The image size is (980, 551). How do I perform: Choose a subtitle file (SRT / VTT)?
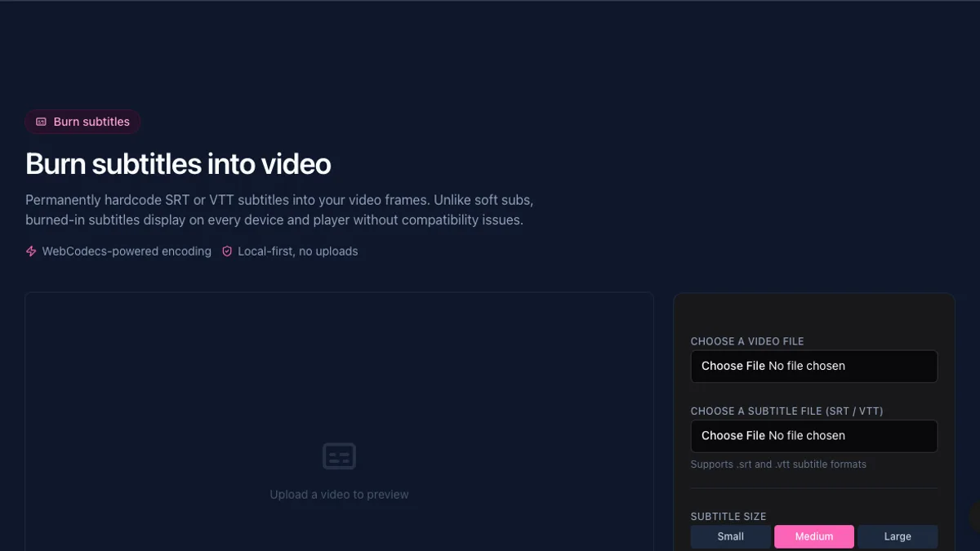pyautogui.click(x=814, y=436)
